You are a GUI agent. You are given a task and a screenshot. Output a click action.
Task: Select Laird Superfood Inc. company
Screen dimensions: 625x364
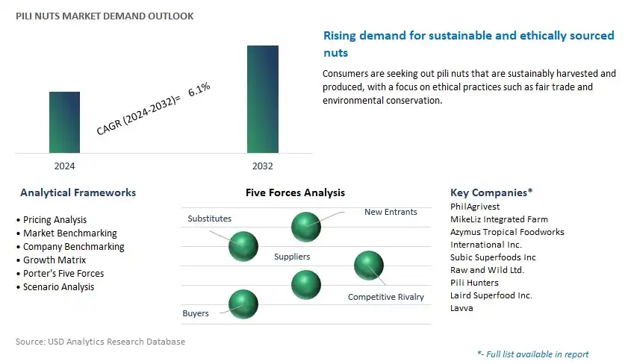(491, 295)
